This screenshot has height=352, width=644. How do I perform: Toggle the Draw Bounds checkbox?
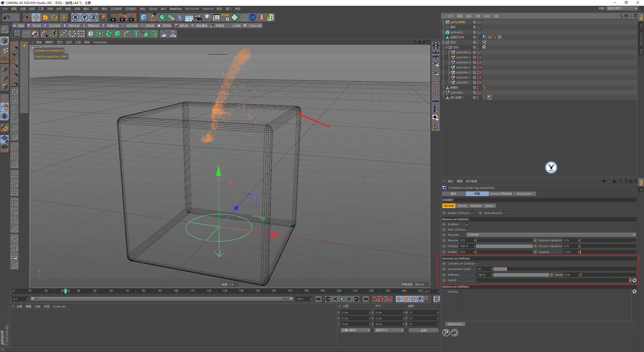click(504, 213)
